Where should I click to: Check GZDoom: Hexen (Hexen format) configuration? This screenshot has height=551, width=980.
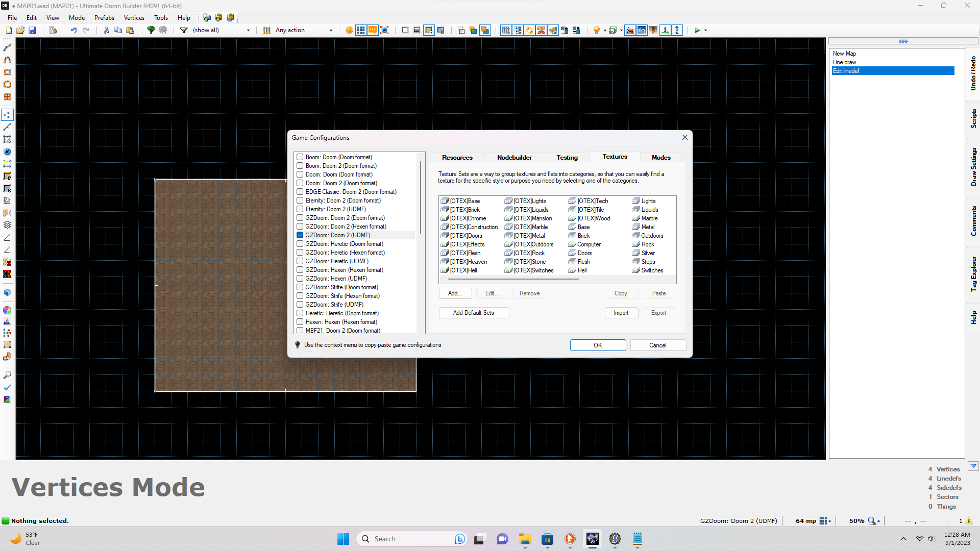300,270
